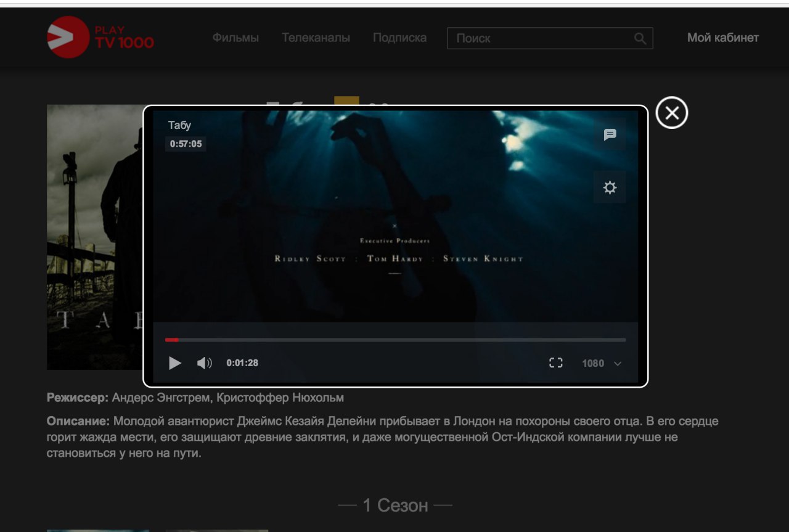789x532 pixels.
Task: Open the Телеканалы section
Action: click(316, 38)
